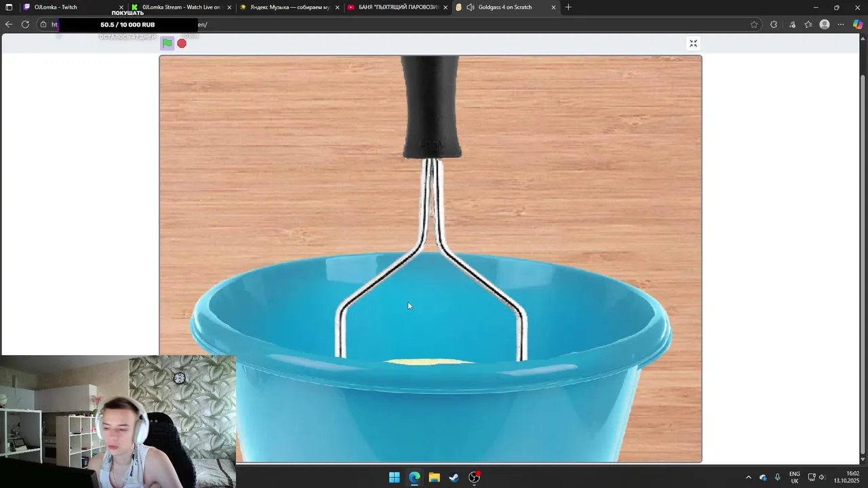
Task: Close the БАНЯ YouTube tab
Action: click(445, 7)
